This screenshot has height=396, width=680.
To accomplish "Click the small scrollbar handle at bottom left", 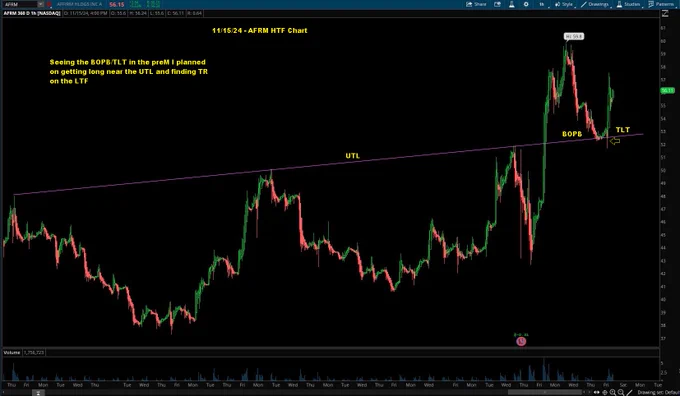I will (x=38, y=393).
